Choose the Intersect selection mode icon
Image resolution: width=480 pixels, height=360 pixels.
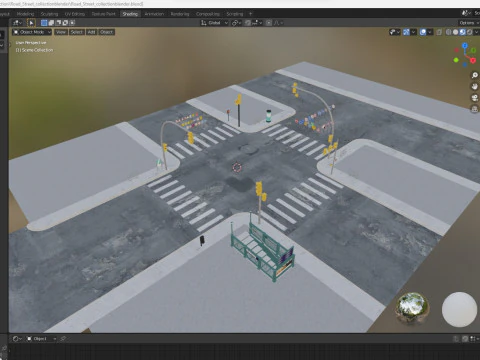coord(72,23)
